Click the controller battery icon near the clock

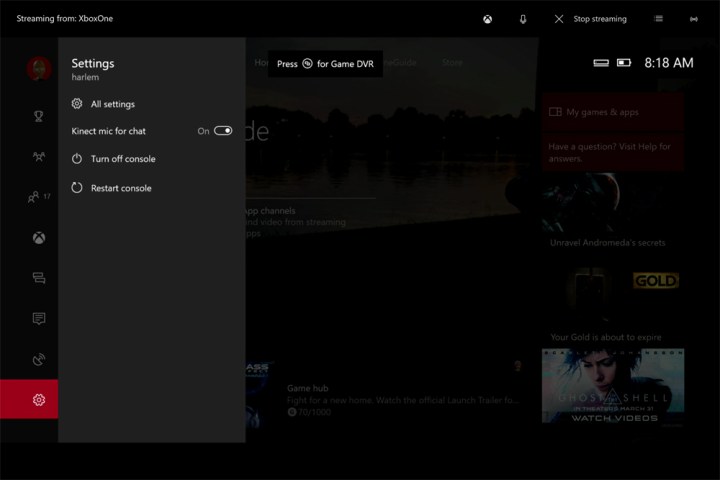tap(624, 62)
